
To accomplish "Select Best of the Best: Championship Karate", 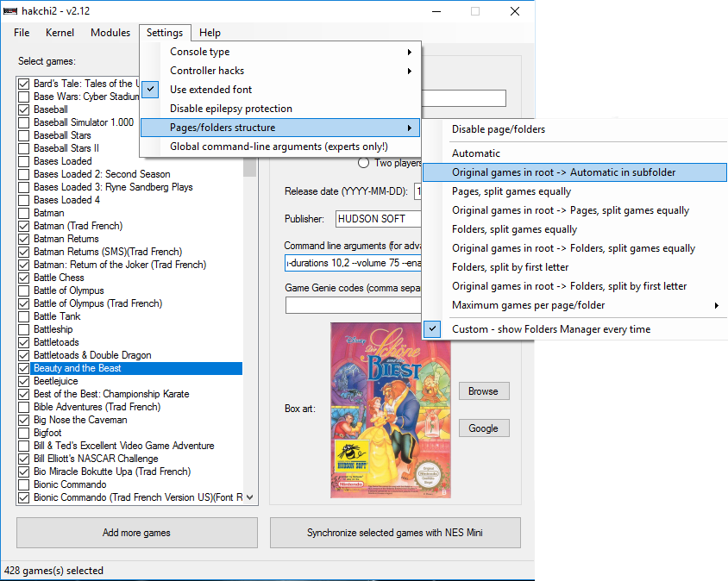I will pyautogui.click(x=111, y=394).
